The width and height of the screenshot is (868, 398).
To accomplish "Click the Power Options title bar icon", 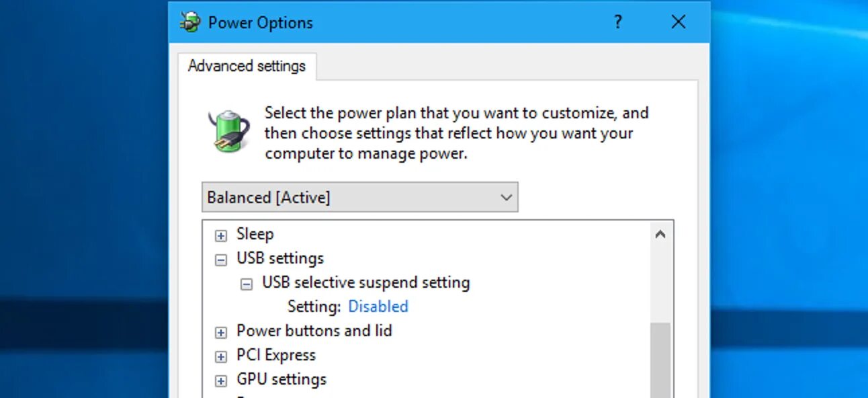I will pyautogui.click(x=190, y=22).
